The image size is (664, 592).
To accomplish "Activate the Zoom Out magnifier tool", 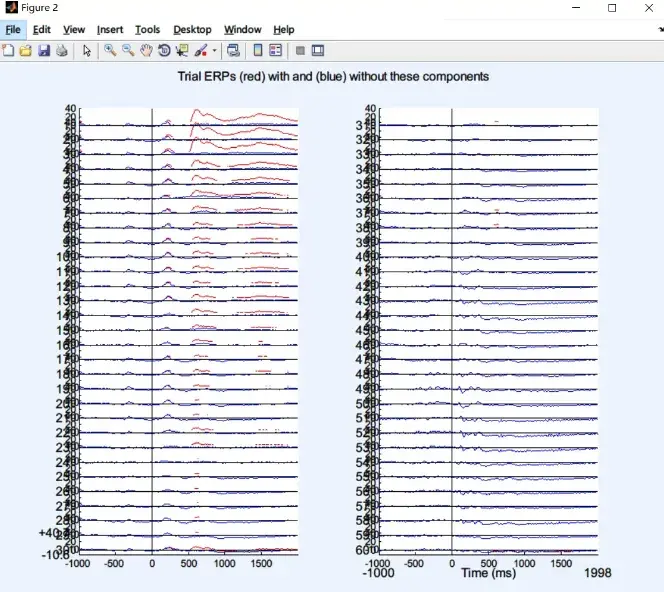I will [x=128, y=51].
